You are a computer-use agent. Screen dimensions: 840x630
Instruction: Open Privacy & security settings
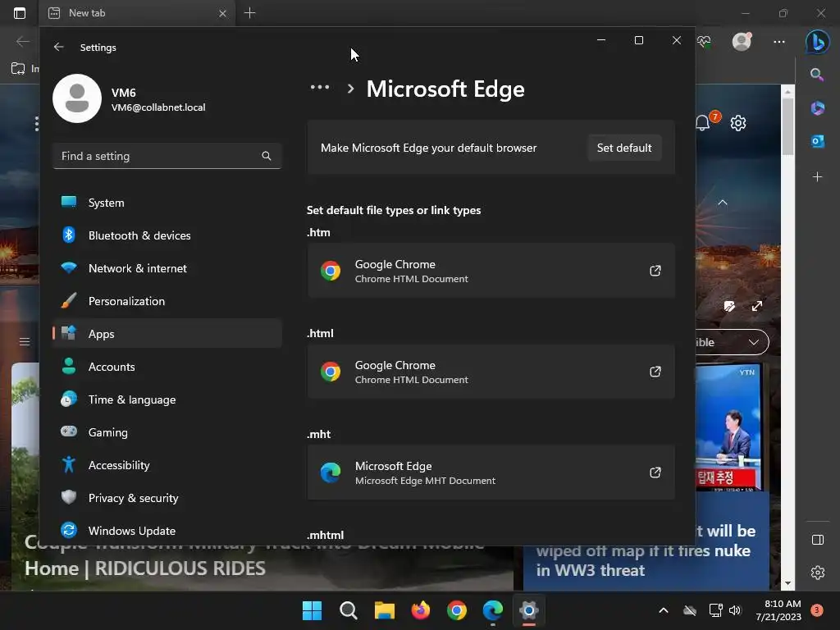(167, 498)
